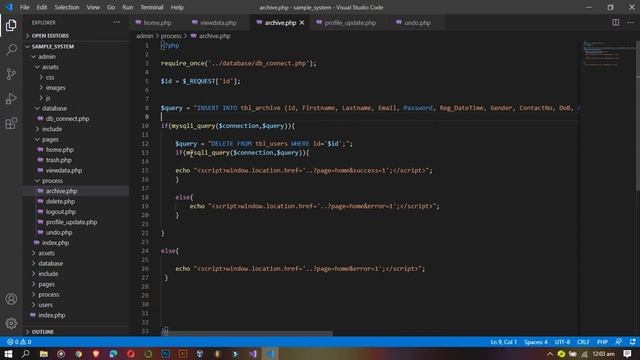The image size is (640, 360).
Task: Open the Terminal menu
Action: 151,7
